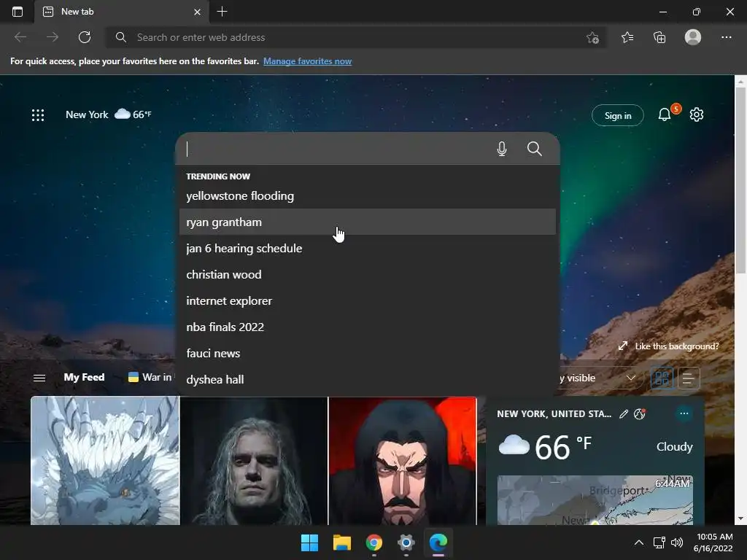Show hidden system tray icons
Screen dimensions: 747x560
[639, 542]
